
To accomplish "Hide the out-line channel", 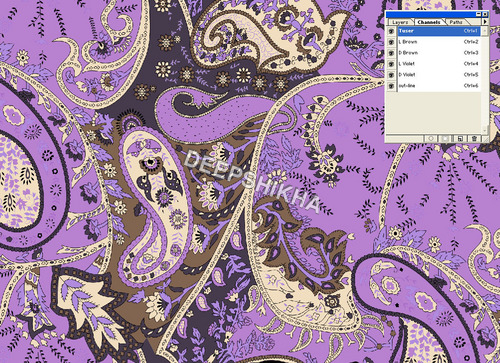I will (391, 86).
